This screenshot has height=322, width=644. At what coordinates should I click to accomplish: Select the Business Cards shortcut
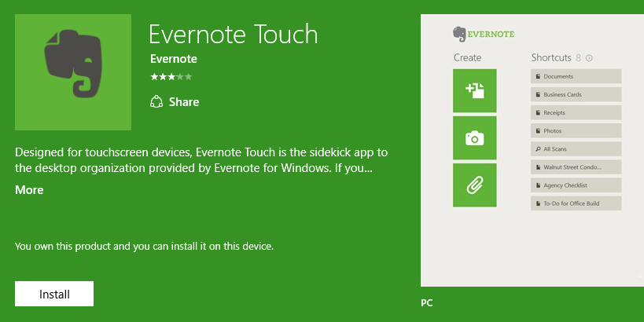point(576,94)
